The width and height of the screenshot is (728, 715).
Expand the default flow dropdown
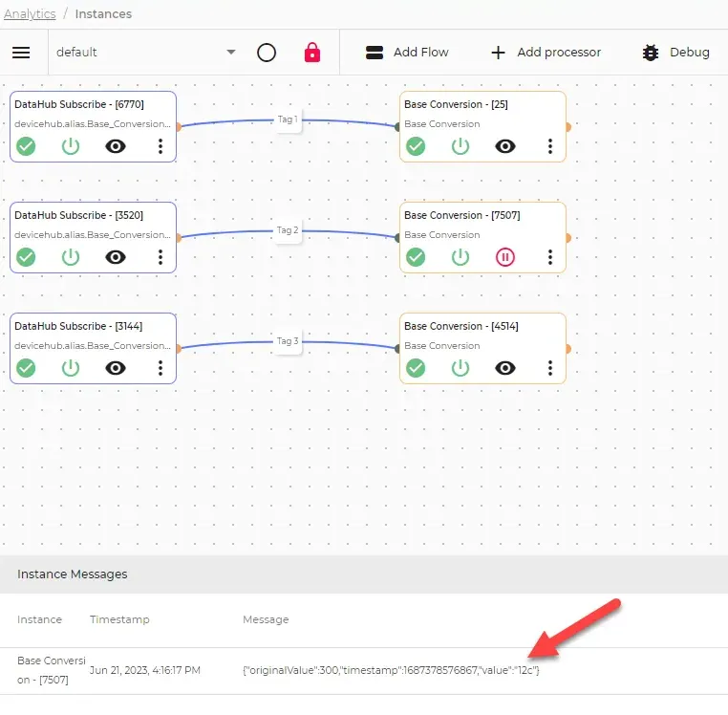point(146,52)
